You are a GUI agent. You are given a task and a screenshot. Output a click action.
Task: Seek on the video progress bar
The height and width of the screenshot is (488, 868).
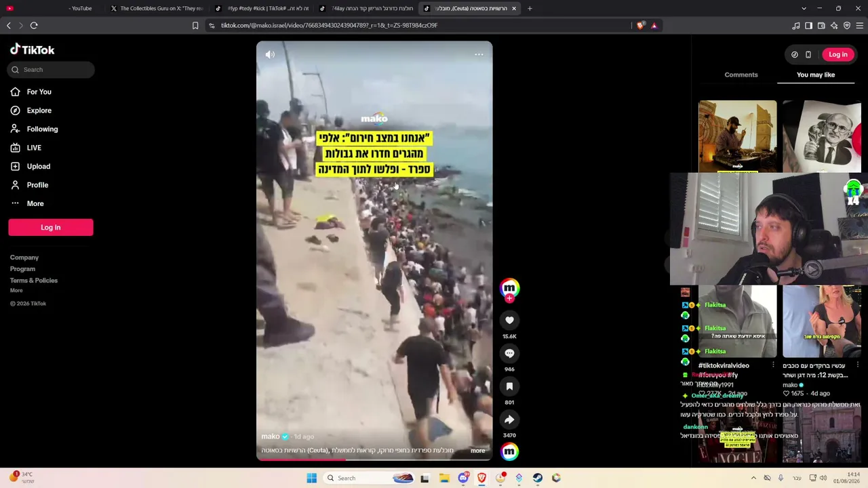pos(374,460)
